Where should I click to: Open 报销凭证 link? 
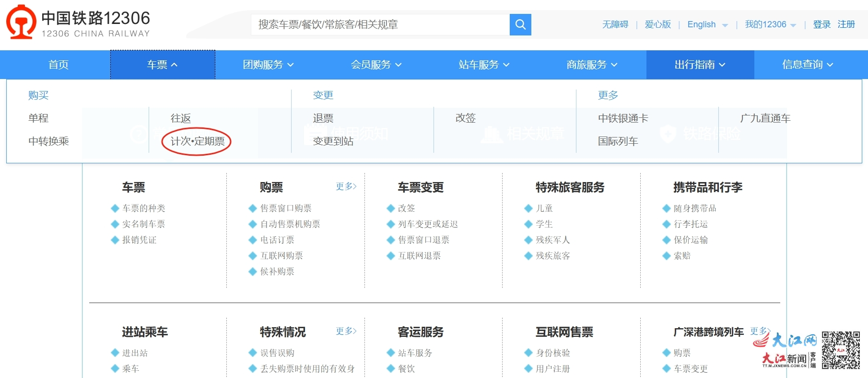click(140, 240)
